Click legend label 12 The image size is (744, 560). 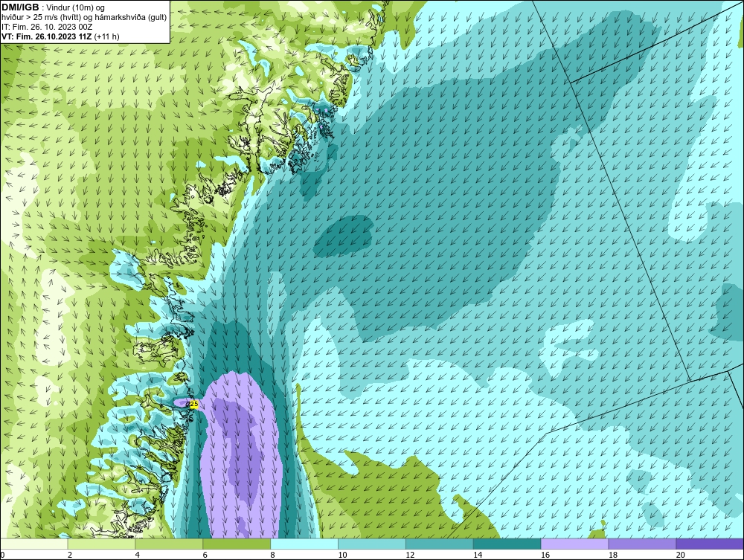410,555
